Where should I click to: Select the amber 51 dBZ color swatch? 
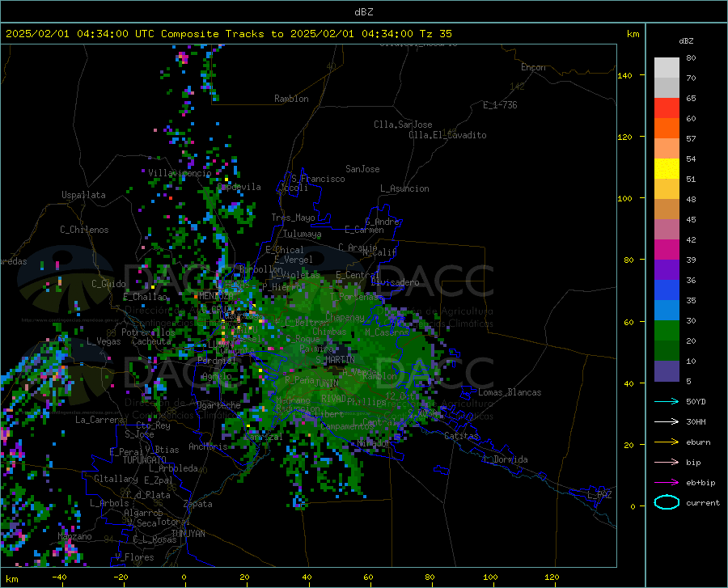[x=667, y=189]
